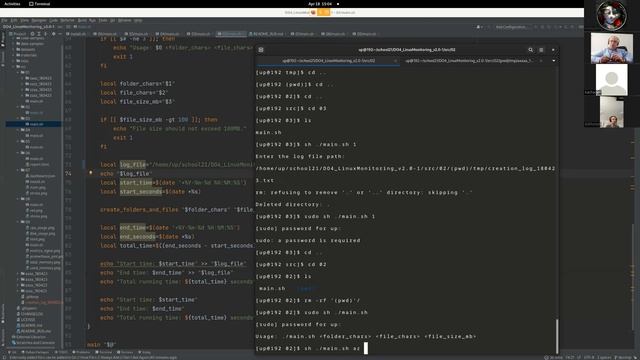Click the second participant video thumbnail
Screen dimensions: 640x360
(611, 48)
